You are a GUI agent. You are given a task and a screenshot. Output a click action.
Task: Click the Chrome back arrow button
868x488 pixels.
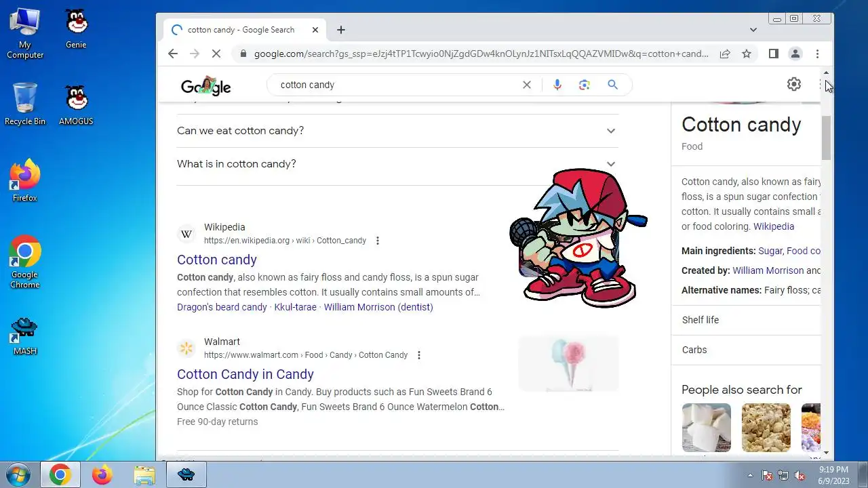point(173,54)
